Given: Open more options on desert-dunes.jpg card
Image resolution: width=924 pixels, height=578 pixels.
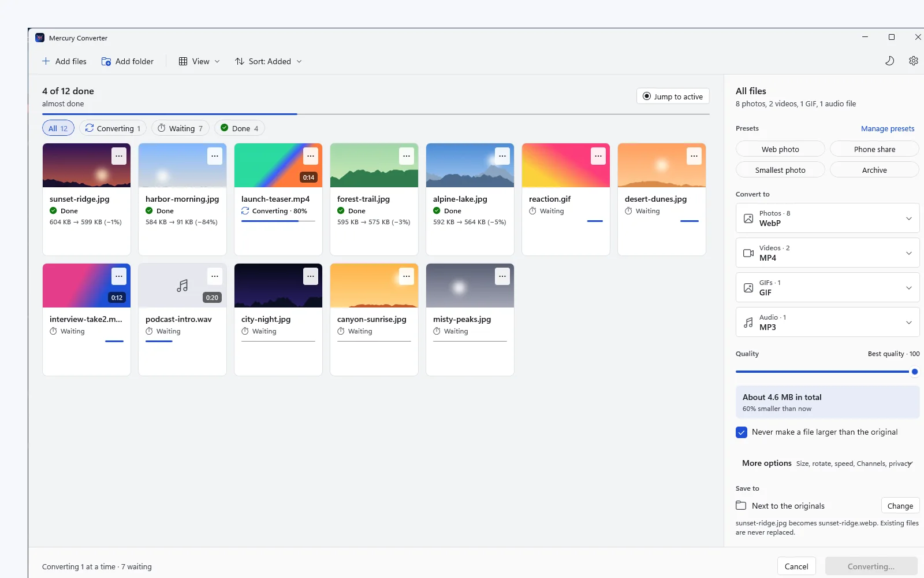Looking at the screenshot, I should pyautogui.click(x=694, y=156).
